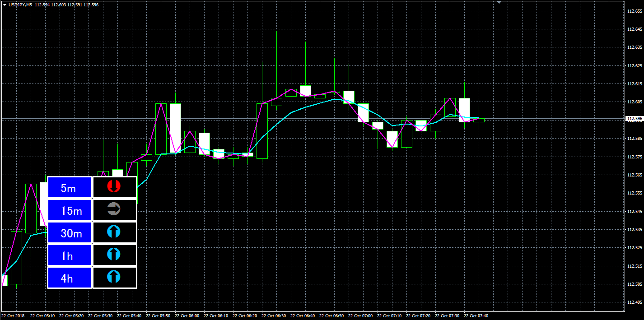644x320 pixels.
Task: Click the 112.655 price scale label
Action: [x=635, y=11]
